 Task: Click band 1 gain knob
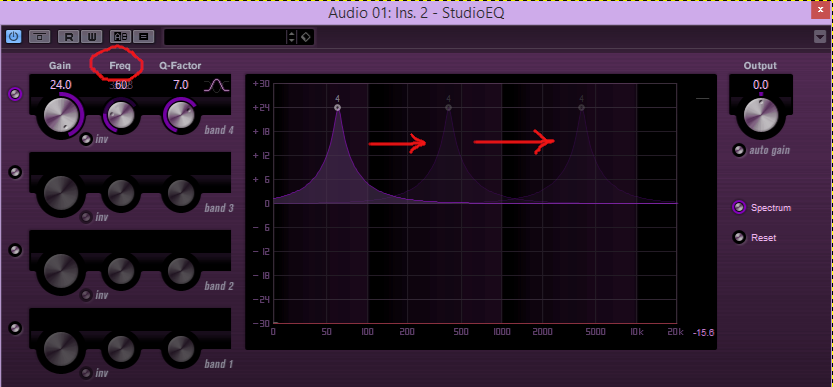61,348
